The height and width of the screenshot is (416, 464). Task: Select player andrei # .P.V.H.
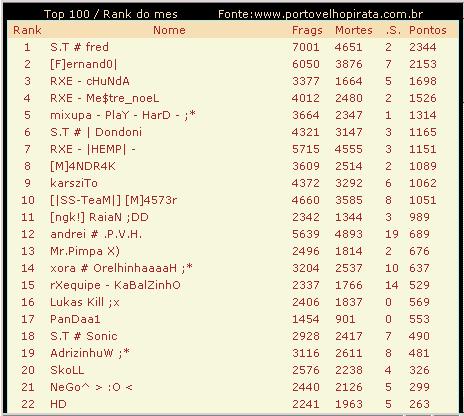(96, 234)
